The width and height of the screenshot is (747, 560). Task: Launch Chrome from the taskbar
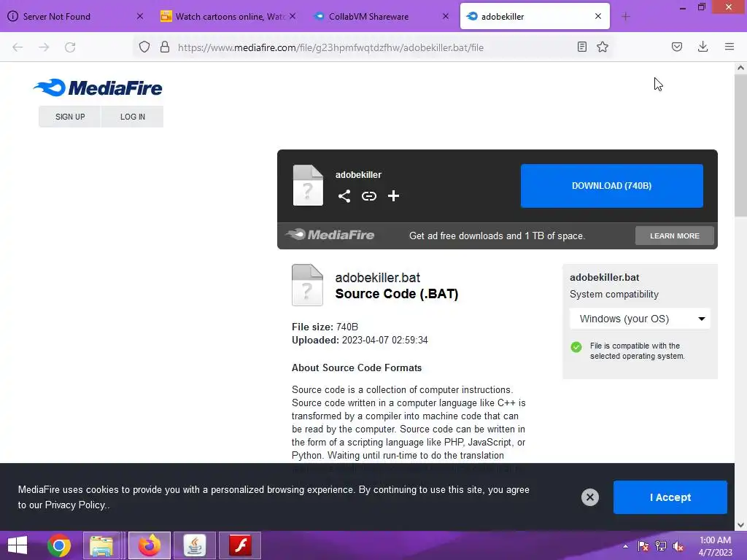click(x=59, y=545)
